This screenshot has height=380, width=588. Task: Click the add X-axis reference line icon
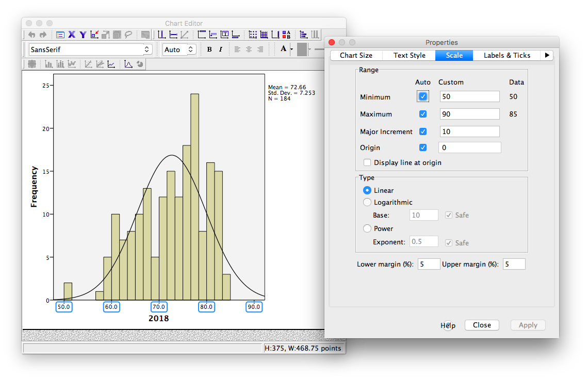coord(161,35)
